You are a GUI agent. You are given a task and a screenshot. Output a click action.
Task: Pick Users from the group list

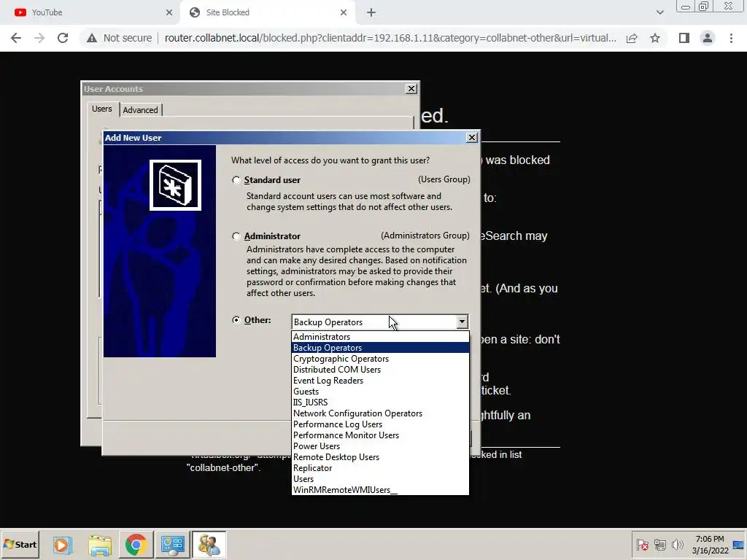380,479
